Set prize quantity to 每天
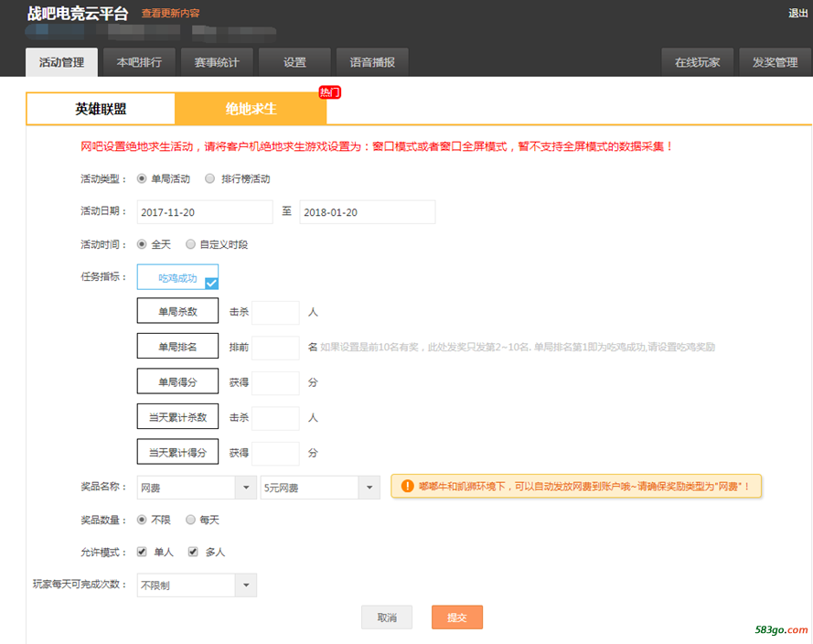This screenshot has height=644, width=813. 190,520
